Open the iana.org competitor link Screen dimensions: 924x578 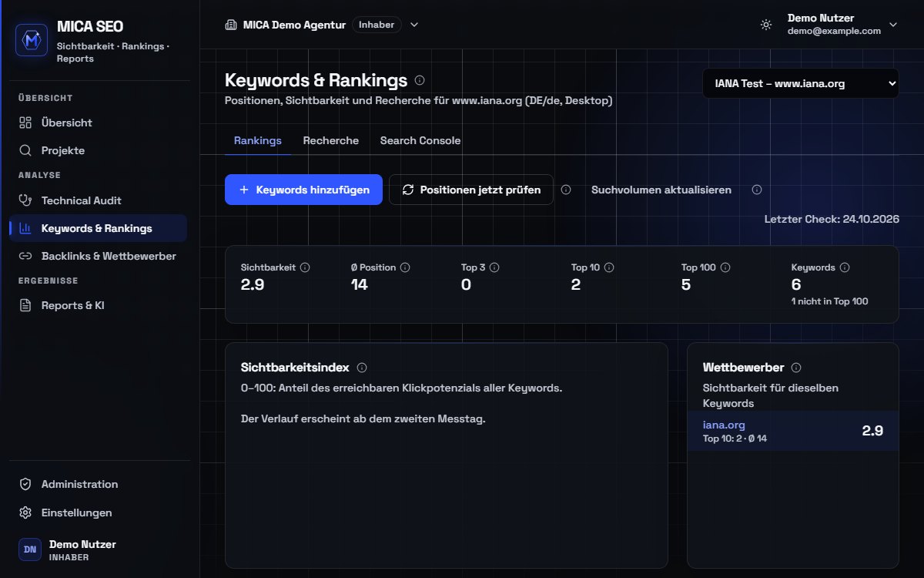[724, 425]
